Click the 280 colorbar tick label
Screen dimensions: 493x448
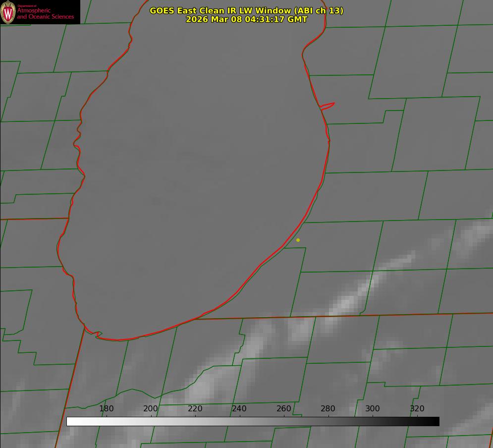click(x=328, y=408)
